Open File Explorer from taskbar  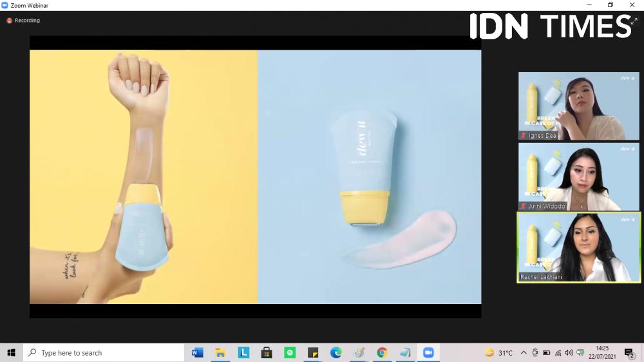[x=220, y=352]
